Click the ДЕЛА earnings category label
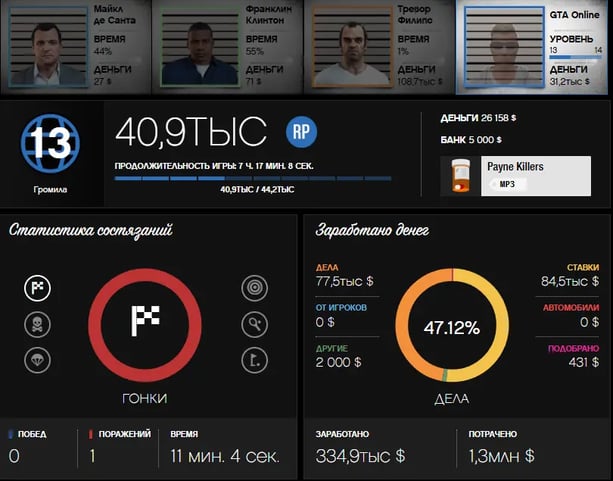 pyautogui.click(x=326, y=268)
